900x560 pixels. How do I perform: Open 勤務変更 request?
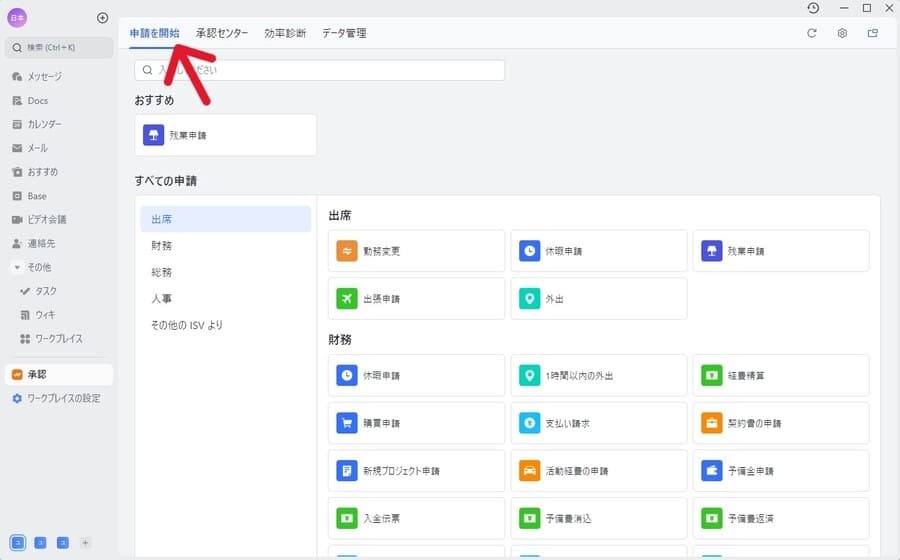416,251
